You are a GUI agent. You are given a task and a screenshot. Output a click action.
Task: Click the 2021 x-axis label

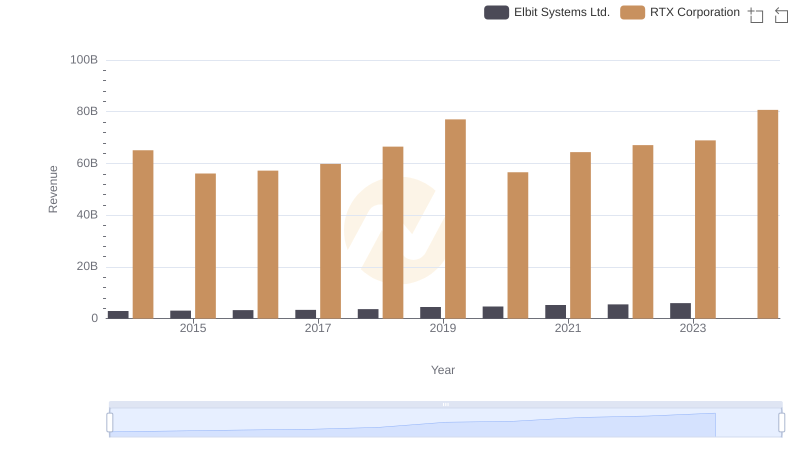pos(568,328)
